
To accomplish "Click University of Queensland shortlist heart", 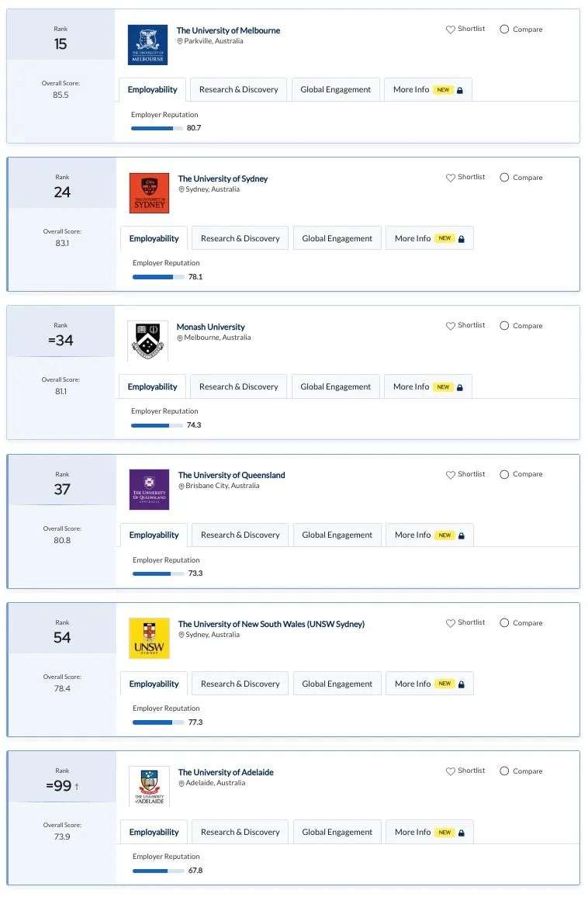I will click(x=450, y=474).
